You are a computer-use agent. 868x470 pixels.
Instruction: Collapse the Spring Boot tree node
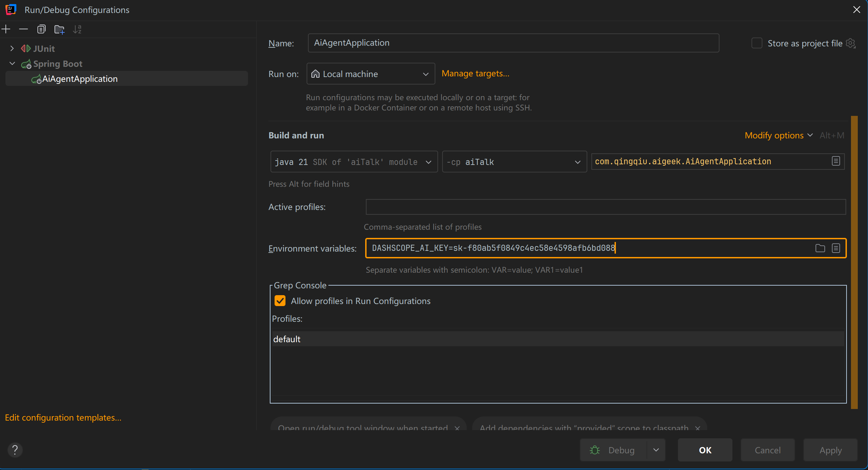(x=12, y=63)
